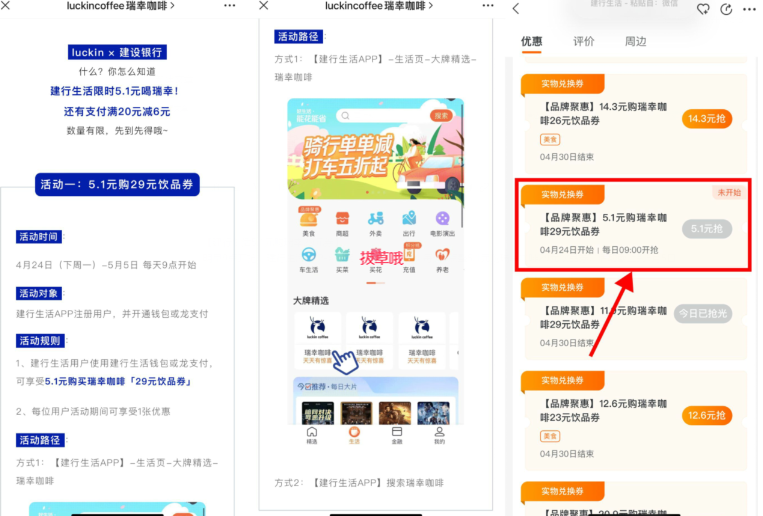Viewport: 763px width, 516px height.
Task: Tap the greyed 5.1元抢 button
Action: click(x=707, y=229)
